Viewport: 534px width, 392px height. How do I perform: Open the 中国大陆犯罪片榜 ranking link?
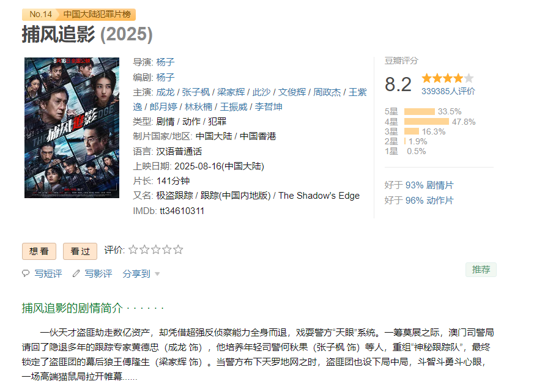pyautogui.click(x=96, y=15)
